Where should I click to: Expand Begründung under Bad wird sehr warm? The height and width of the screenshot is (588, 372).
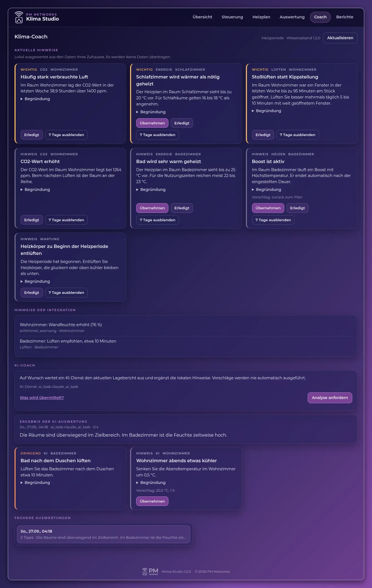point(151,190)
